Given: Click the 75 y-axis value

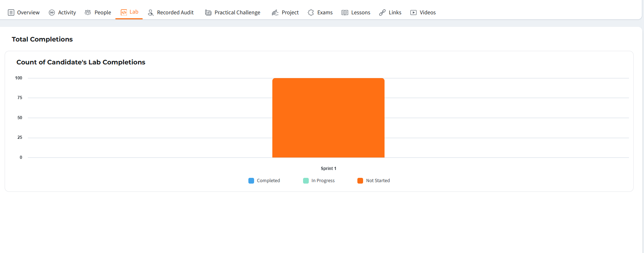Looking at the screenshot, I should [x=20, y=98].
